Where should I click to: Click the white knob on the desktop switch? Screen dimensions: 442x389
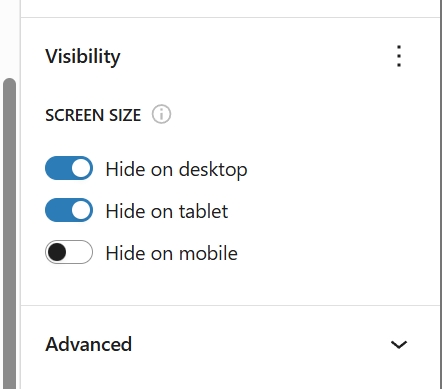tap(81, 168)
